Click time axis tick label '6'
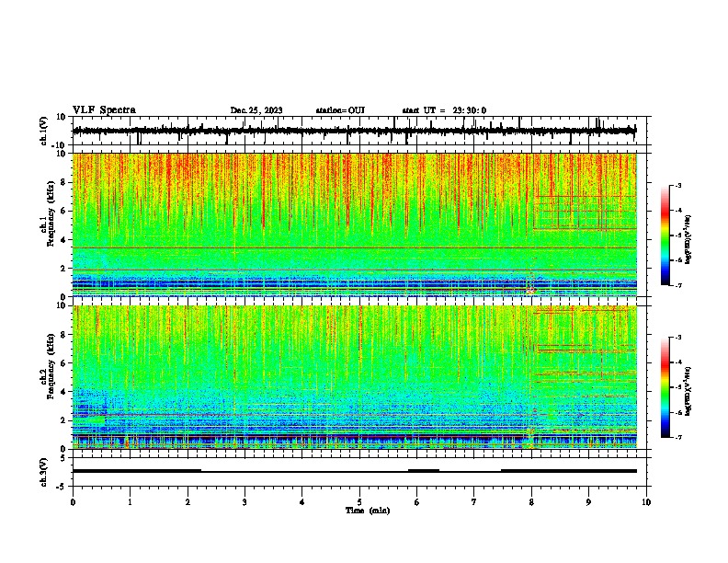This screenshot has width=728, height=563. 417,502
